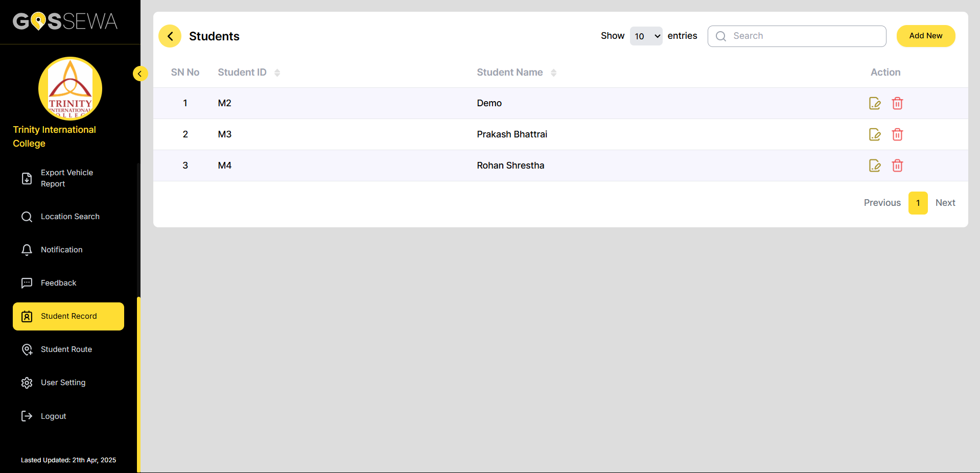980x473 pixels.
Task: Click the Student Route pin icon
Action: point(27,349)
